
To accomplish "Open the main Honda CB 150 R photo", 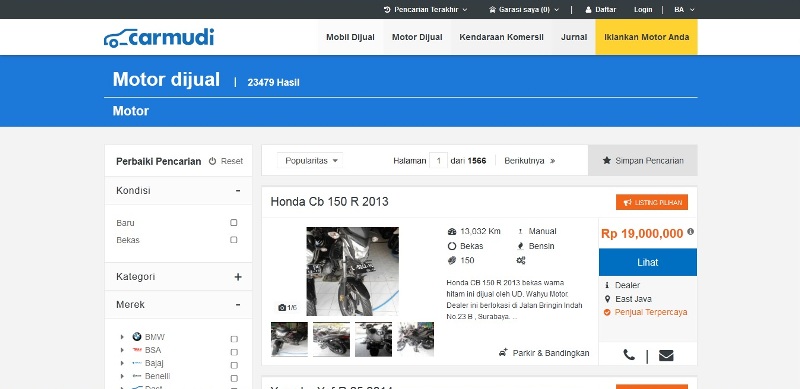I will (353, 271).
